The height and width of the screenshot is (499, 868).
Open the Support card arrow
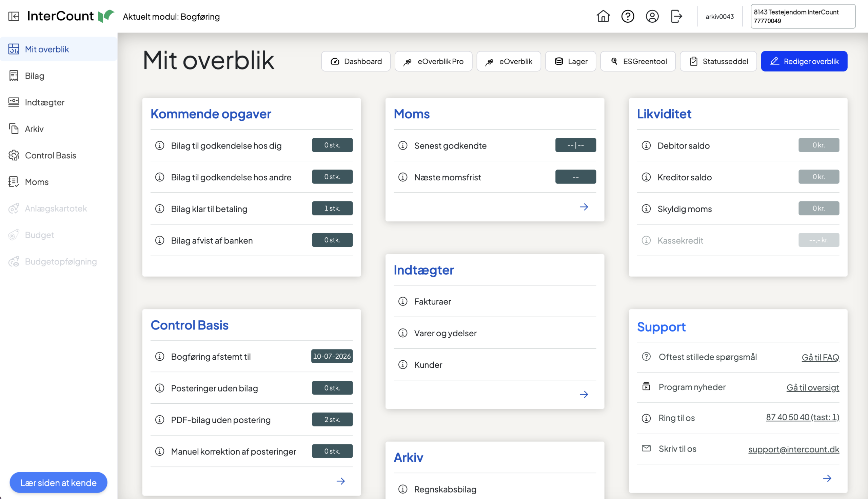[x=827, y=478]
